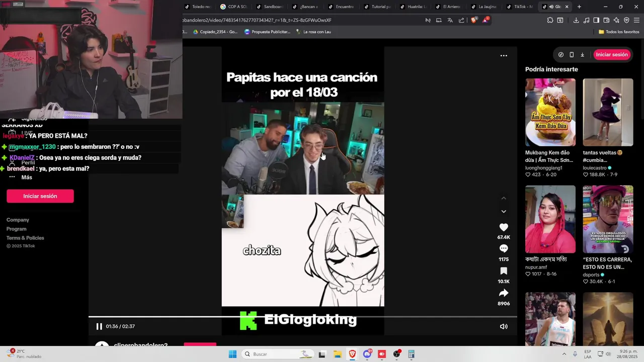Like the video with the heart icon
The image size is (644, 362).
point(504,227)
